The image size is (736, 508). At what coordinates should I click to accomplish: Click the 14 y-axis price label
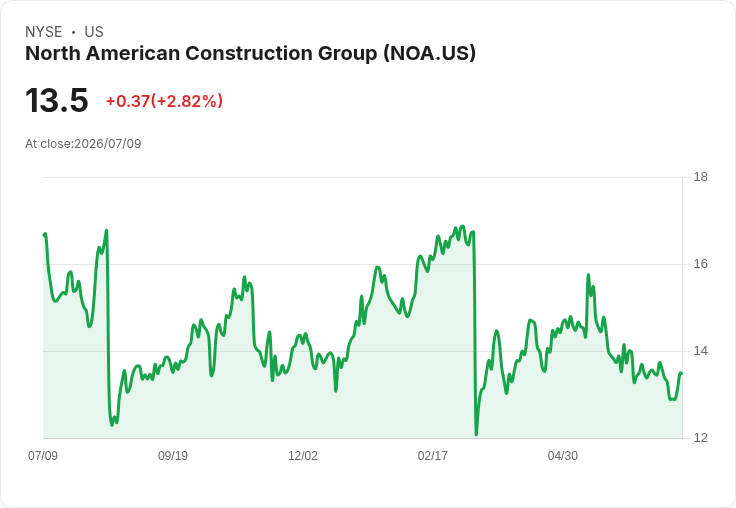point(700,351)
